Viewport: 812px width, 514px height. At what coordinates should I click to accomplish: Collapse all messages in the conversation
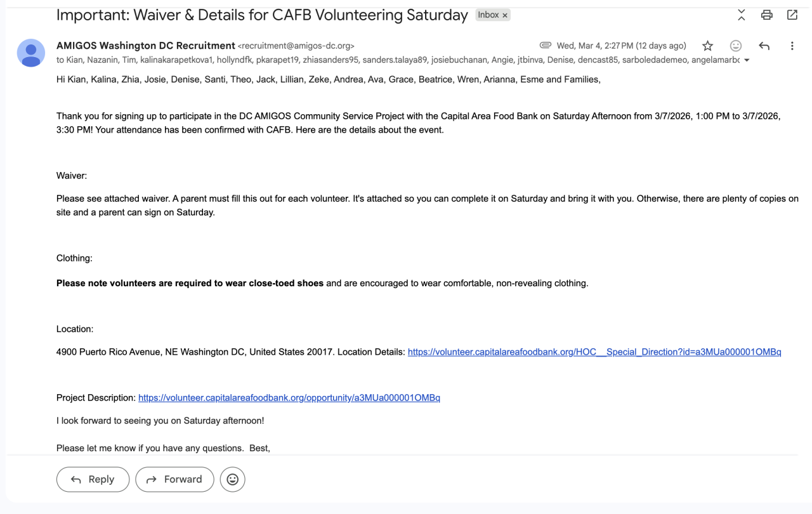pos(742,15)
